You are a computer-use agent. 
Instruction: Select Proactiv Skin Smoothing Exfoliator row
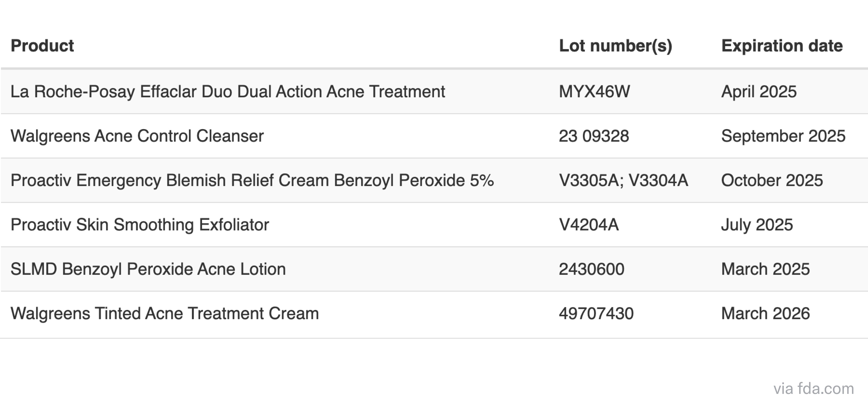[x=139, y=225]
